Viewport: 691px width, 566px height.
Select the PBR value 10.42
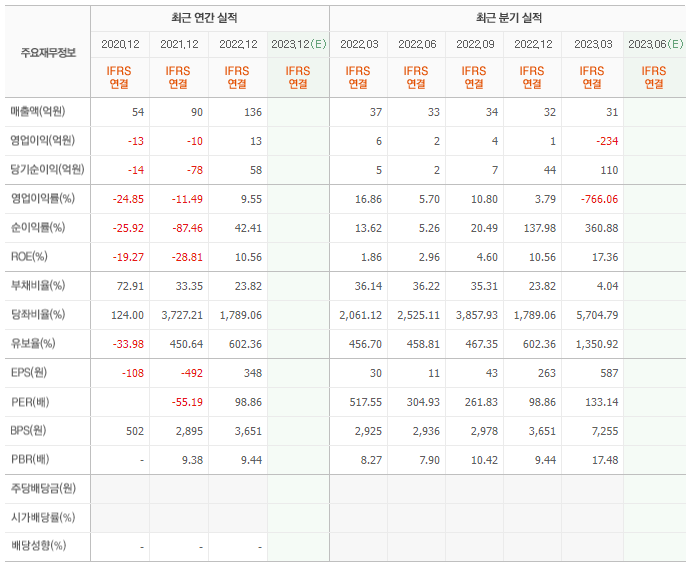pos(484,461)
